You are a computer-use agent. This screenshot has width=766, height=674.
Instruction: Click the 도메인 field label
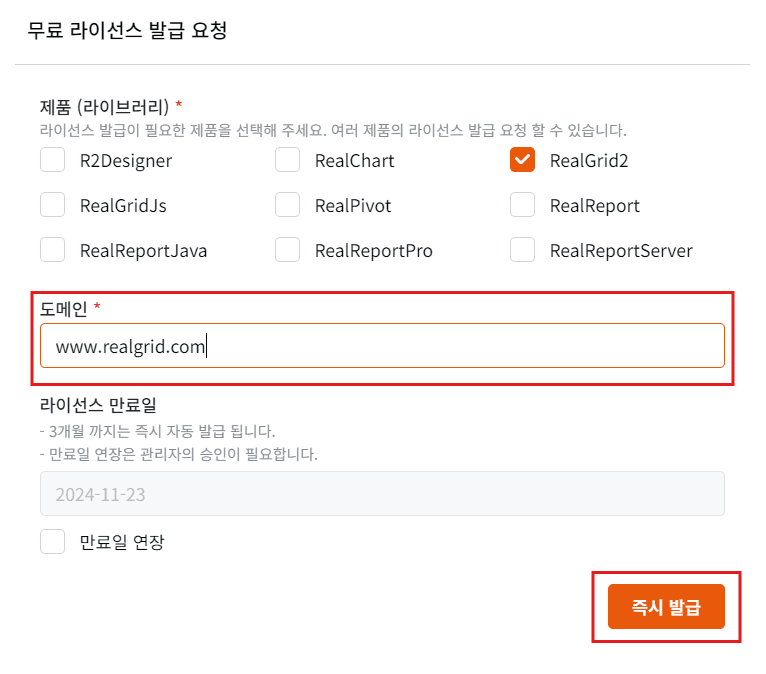pyautogui.click(x=64, y=309)
